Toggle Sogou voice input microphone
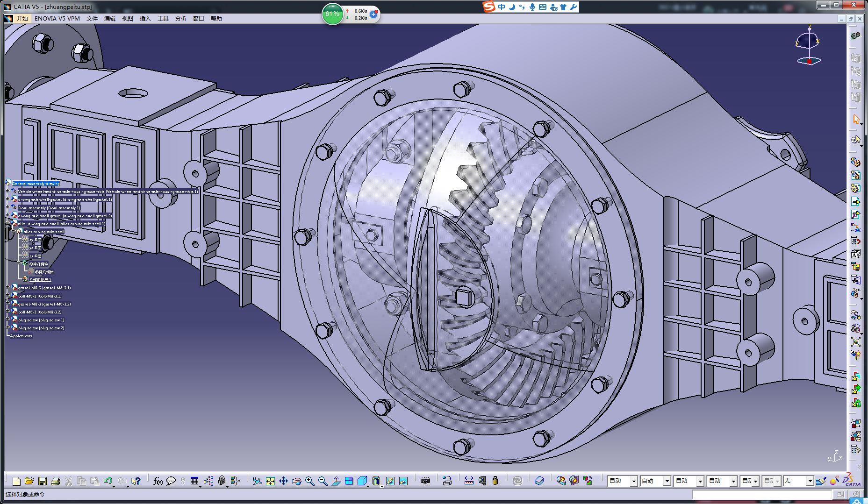868x504 pixels. (x=532, y=7)
